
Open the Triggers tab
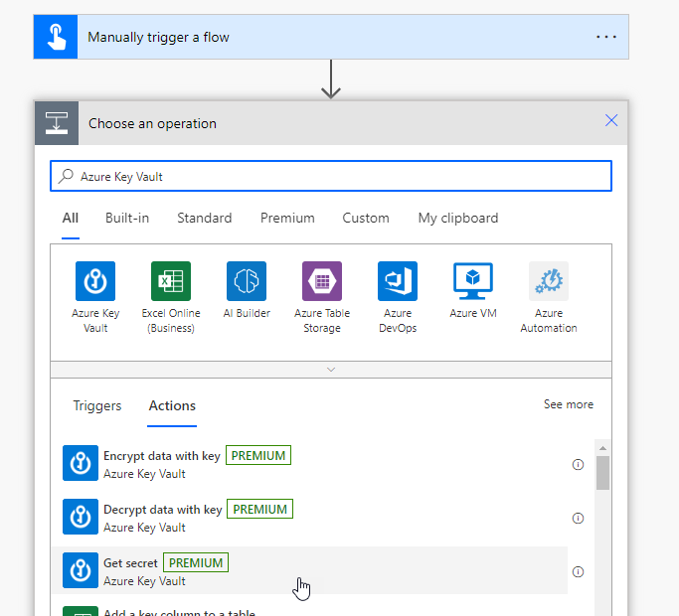pyautogui.click(x=97, y=405)
